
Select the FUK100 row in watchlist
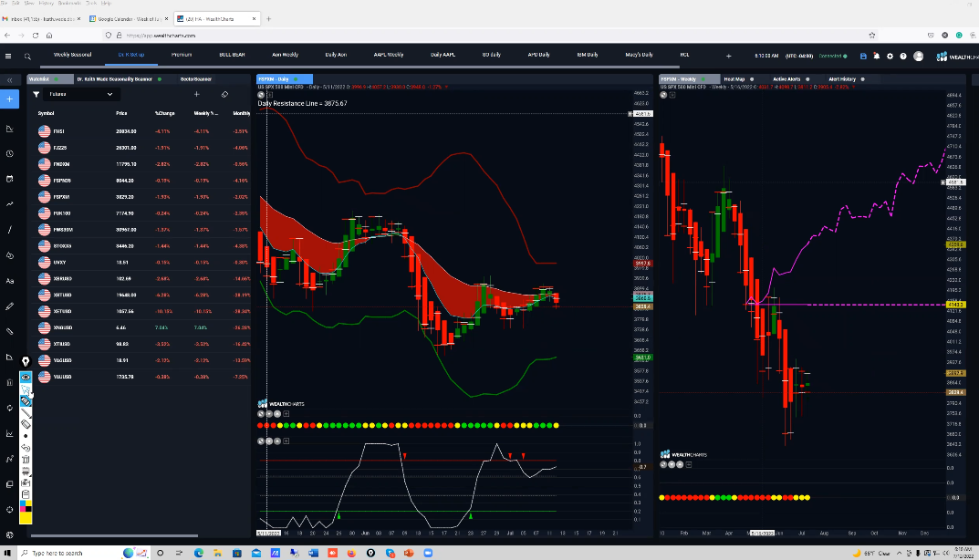click(x=142, y=213)
